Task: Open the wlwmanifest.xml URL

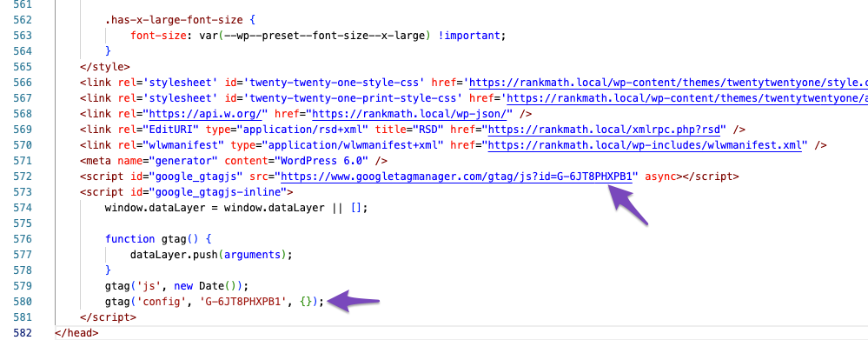Action: 645,145
